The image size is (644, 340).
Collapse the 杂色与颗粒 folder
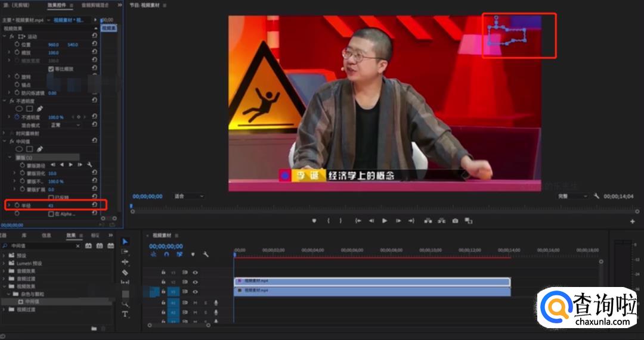tap(8, 294)
